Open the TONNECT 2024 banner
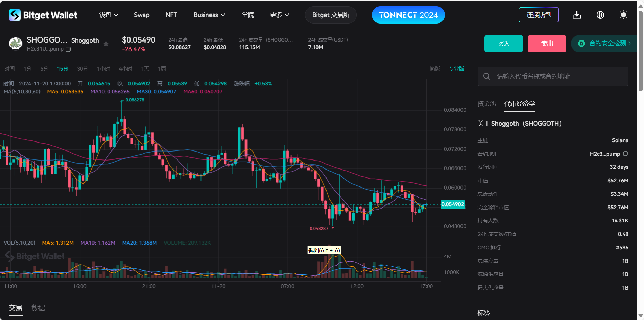This screenshot has width=644, height=320. pos(408,15)
